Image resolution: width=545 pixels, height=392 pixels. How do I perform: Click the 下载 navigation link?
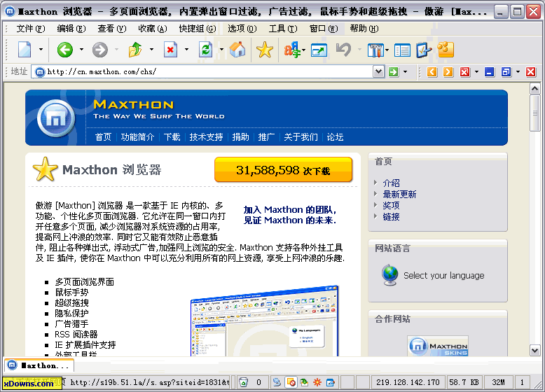click(x=172, y=136)
